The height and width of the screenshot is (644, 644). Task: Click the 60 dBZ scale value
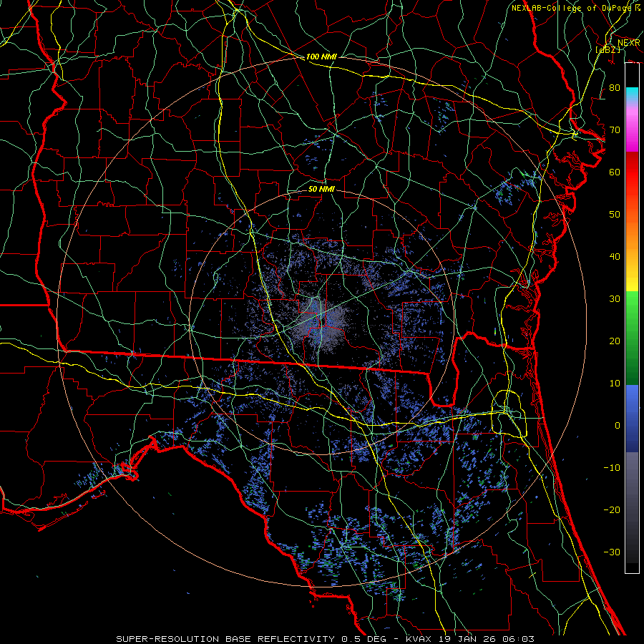click(x=615, y=172)
